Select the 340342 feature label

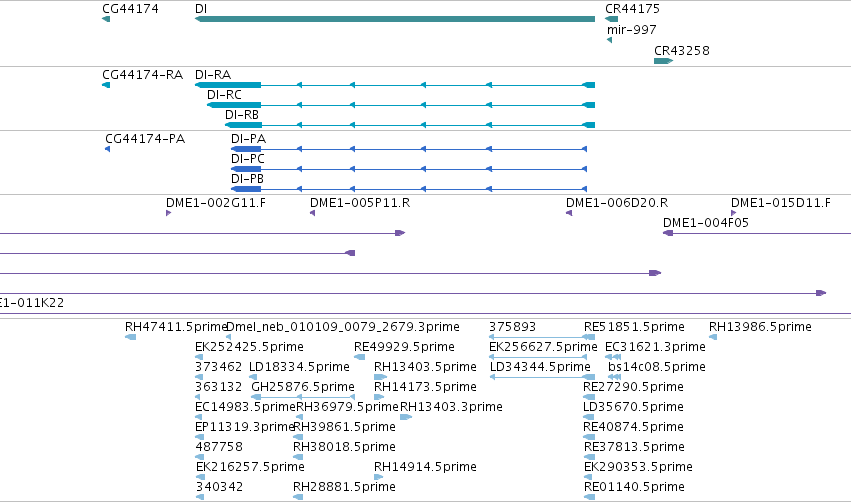pyautogui.click(x=219, y=487)
